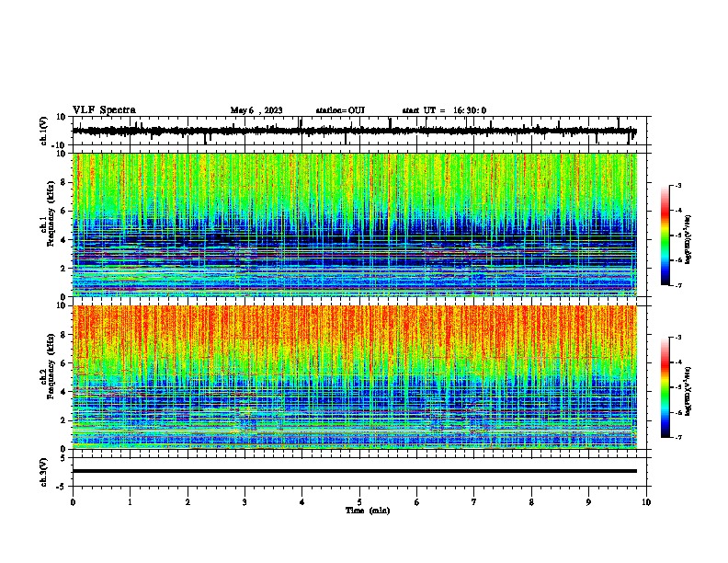Click time axis tick label "0"
This screenshot has height=563, width=728.
[x=73, y=502]
